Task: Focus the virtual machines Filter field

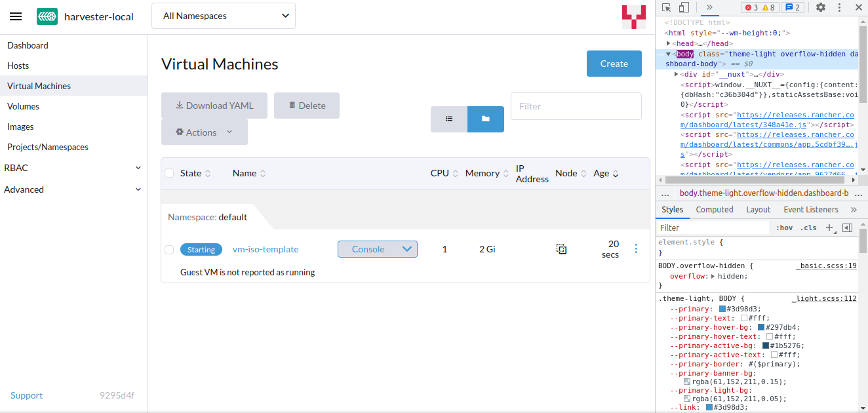Action: (x=576, y=106)
